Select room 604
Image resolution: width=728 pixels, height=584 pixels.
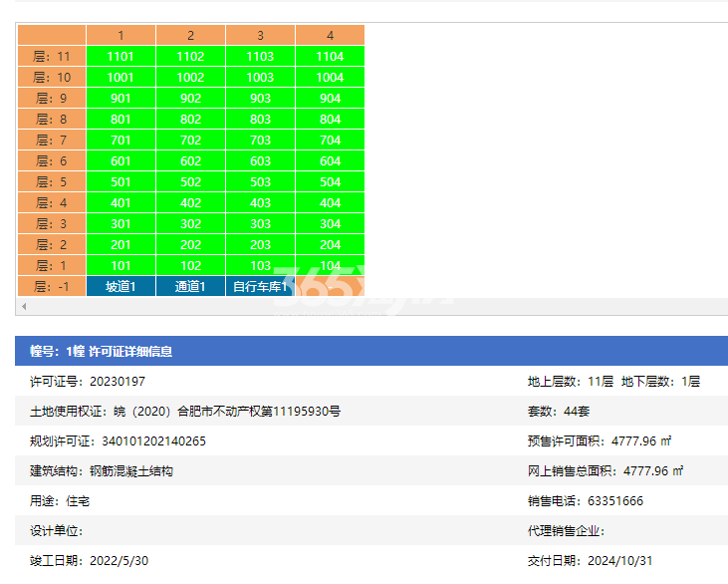click(x=330, y=160)
